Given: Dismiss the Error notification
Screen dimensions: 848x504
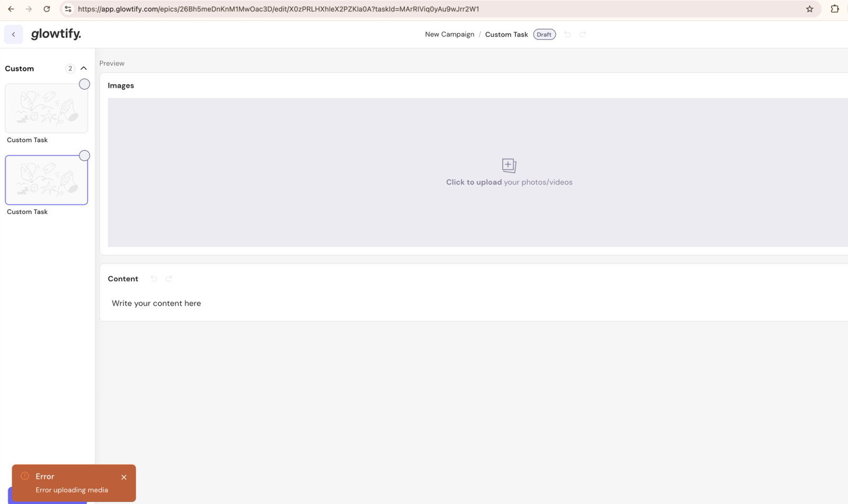Looking at the screenshot, I should [x=124, y=478].
